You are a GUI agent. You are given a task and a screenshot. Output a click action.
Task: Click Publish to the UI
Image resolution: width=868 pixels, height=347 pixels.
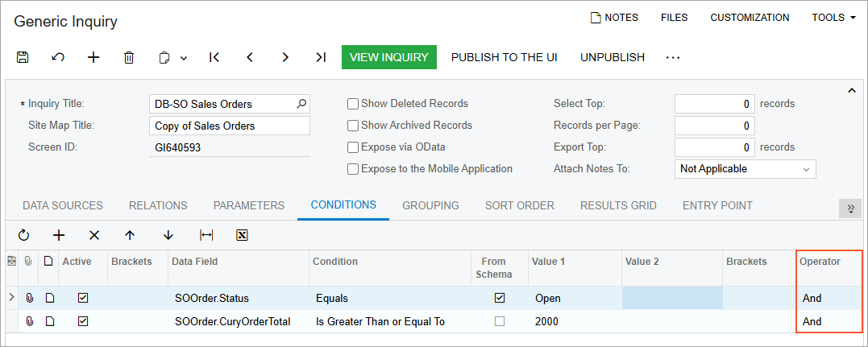[x=505, y=57]
